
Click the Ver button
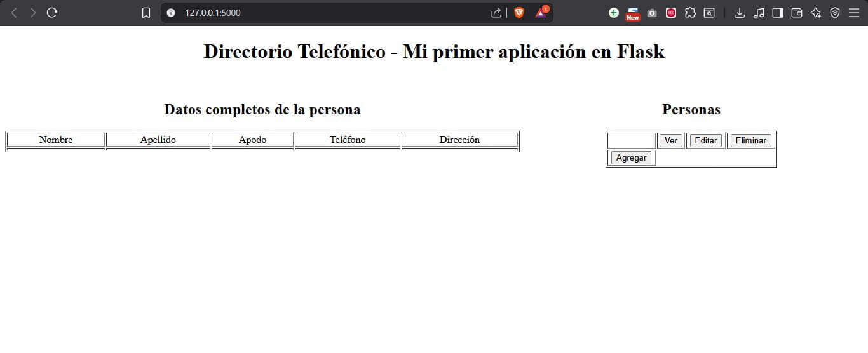tap(671, 140)
